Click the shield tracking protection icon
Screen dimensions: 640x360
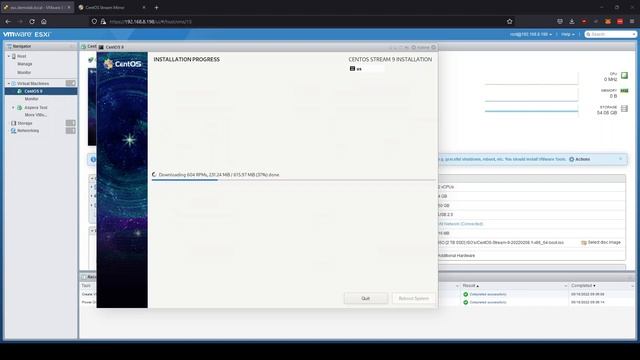pyautogui.click(x=94, y=21)
